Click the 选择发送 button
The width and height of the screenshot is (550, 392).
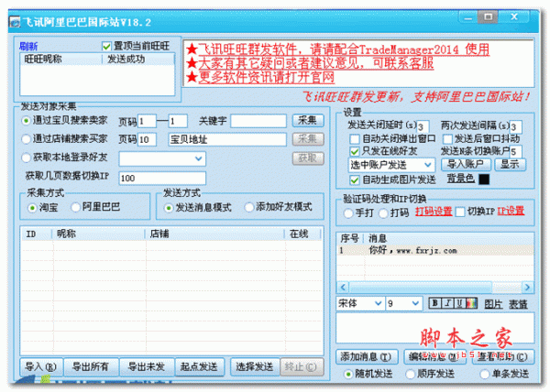pyautogui.click(x=255, y=366)
